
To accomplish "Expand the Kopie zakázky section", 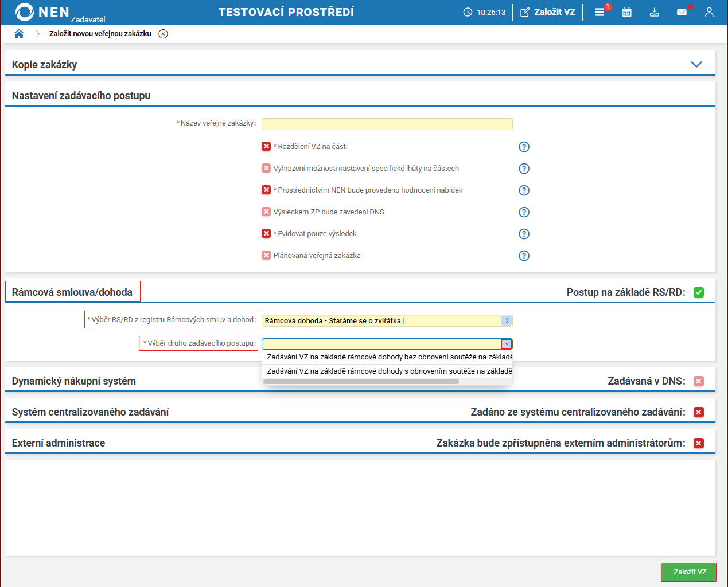I will 696,64.
